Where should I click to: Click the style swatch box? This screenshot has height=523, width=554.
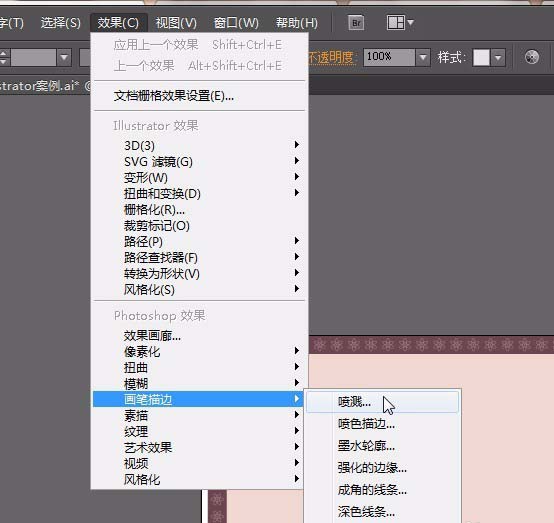pos(481,57)
